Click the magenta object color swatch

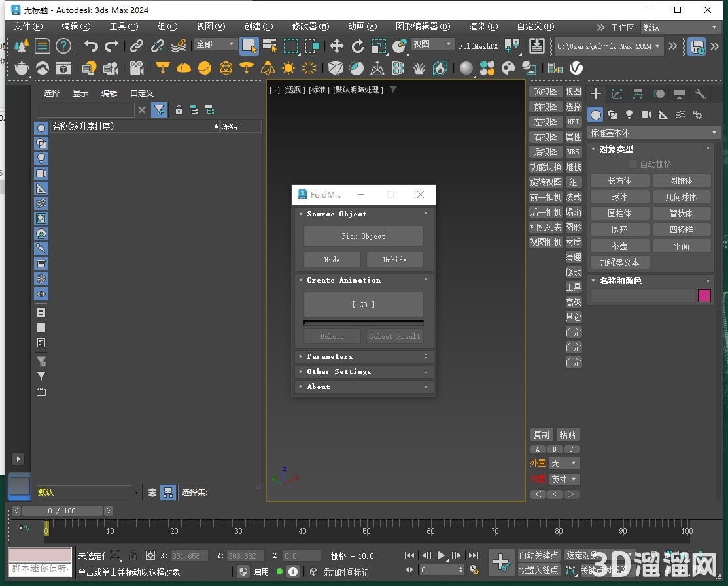(x=704, y=296)
